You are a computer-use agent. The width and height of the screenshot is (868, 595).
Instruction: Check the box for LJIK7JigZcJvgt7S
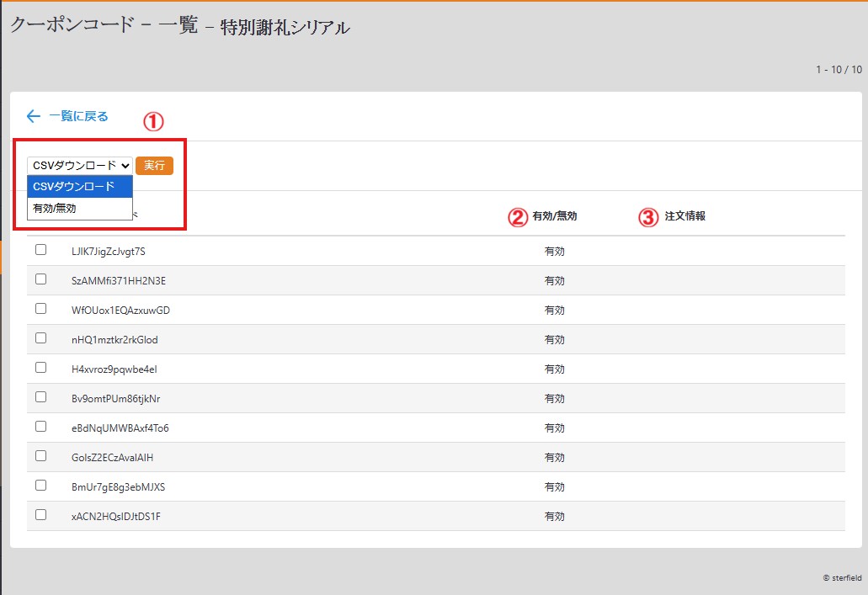[x=40, y=250]
